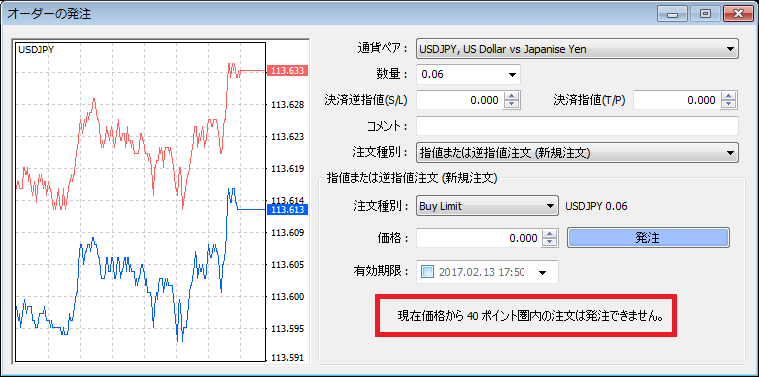Decrease 価格 price with down arrow
The height and width of the screenshot is (377, 759).
549,243
